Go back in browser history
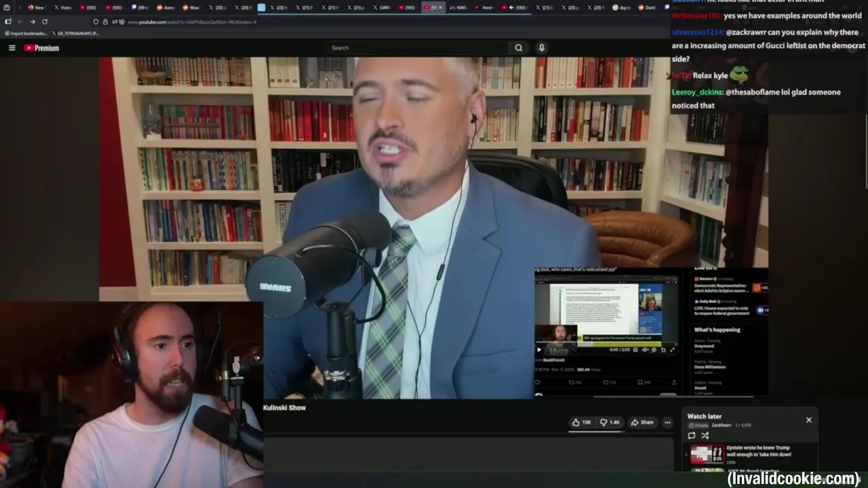Screen dimensions: 868x488 (x=20, y=22)
